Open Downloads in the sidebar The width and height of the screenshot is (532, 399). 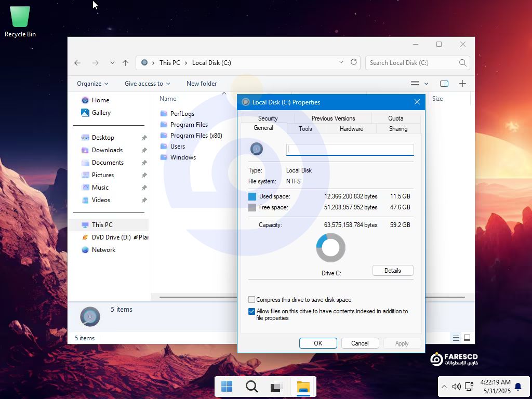point(107,150)
